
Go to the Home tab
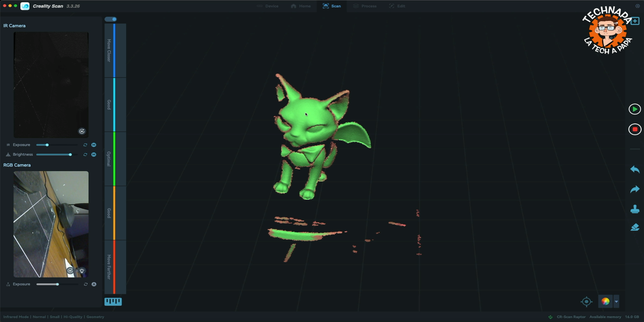(301, 6)
